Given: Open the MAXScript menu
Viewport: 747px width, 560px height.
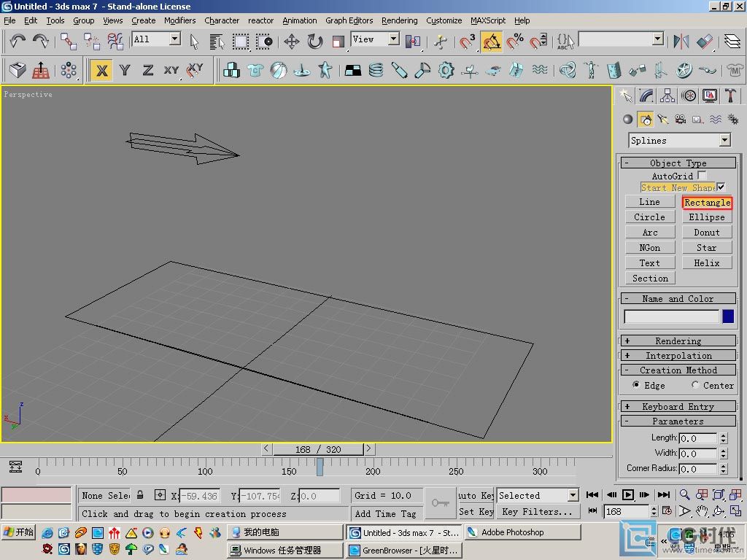Looking at the screenshot, I should 488,20.
